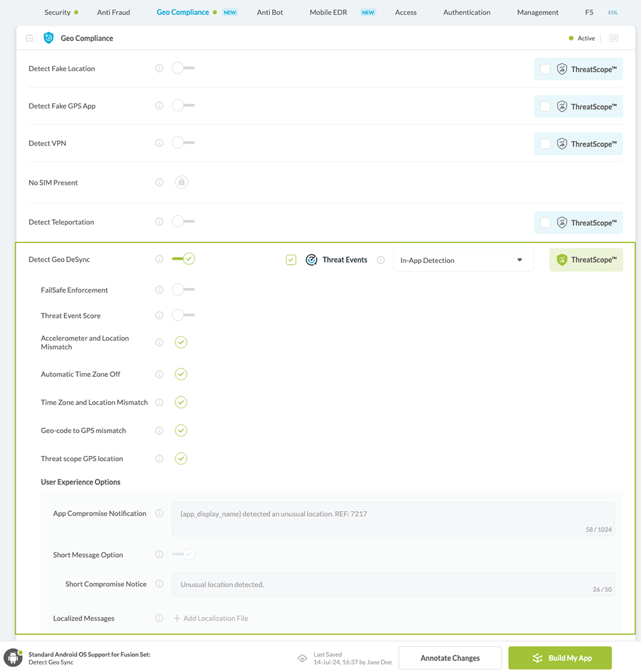This screenshot has height=672, width=641.
Task: Open Annotate Changes
Action: pos(449,657)
